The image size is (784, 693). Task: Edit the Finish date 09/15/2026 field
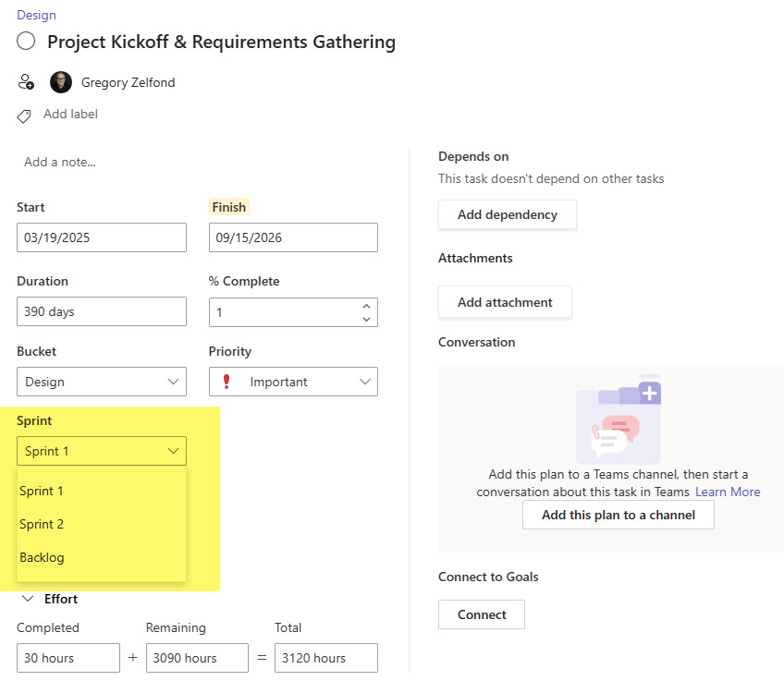click(293, 237)
